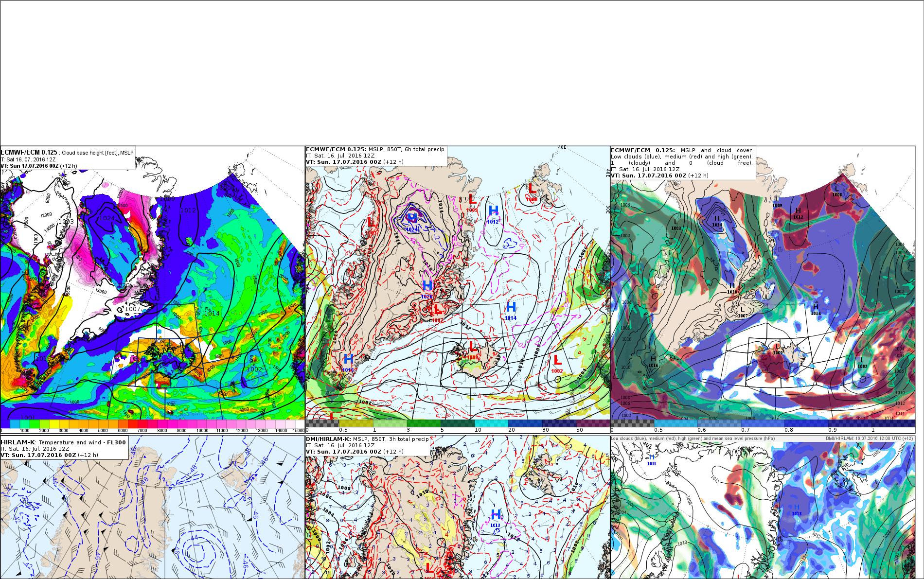Click the 1007 pressure label in cloud base map
This screenshot has width=924, height=579.
132,309
